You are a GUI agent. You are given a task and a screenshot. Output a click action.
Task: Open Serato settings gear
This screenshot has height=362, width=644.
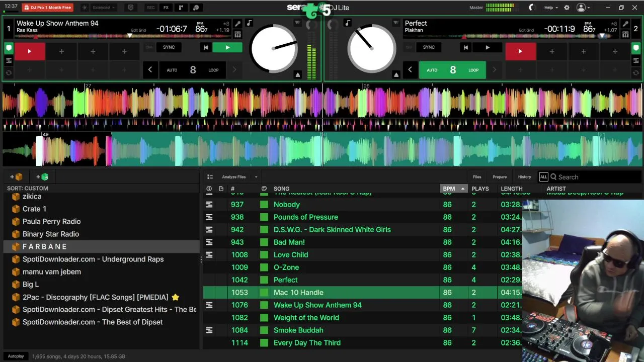[567, 8]
